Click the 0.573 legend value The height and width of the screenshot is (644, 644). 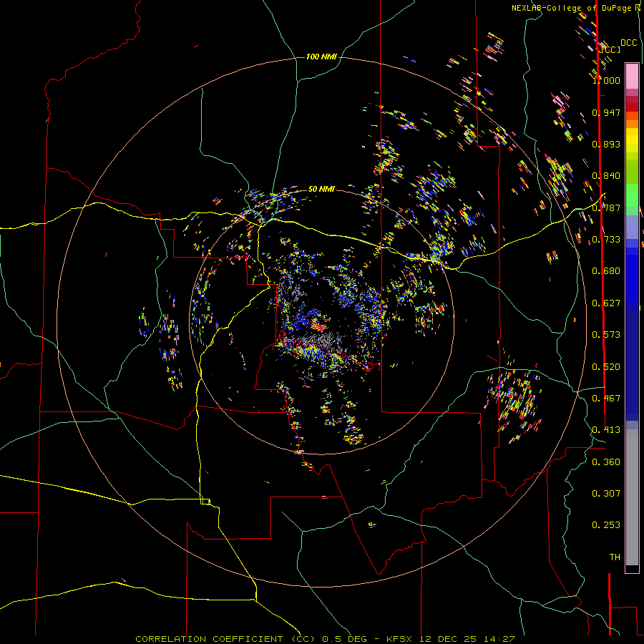606,335
